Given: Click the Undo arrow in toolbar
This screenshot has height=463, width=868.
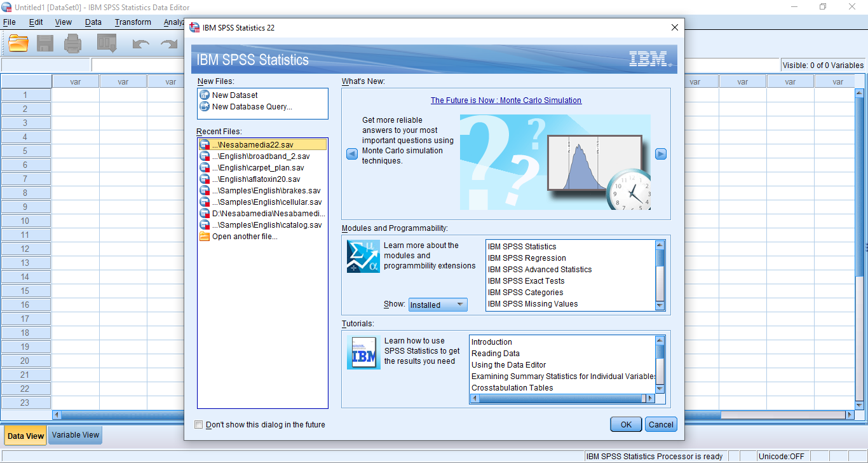Looking at the screenshot, I should click(140, 44).
